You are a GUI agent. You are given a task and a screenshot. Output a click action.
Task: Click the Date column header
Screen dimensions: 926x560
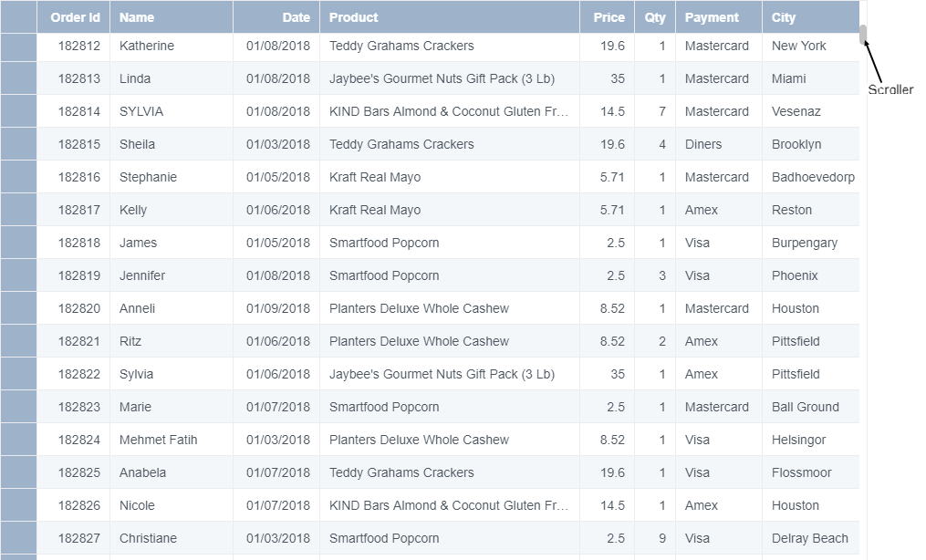point(276,17)
